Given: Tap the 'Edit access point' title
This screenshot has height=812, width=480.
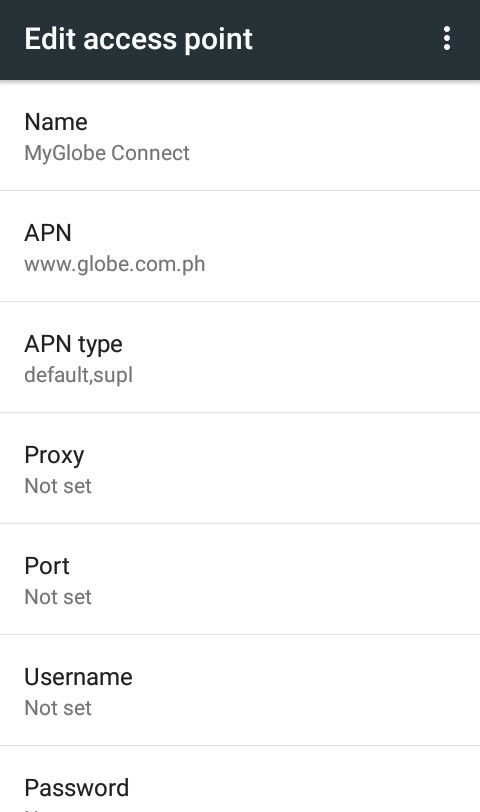Looking at the screenshot, I should 138,39.
